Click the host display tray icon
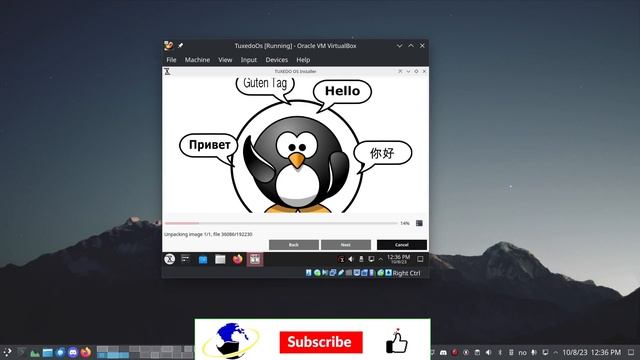640x360 pixels. click(545, 352)
